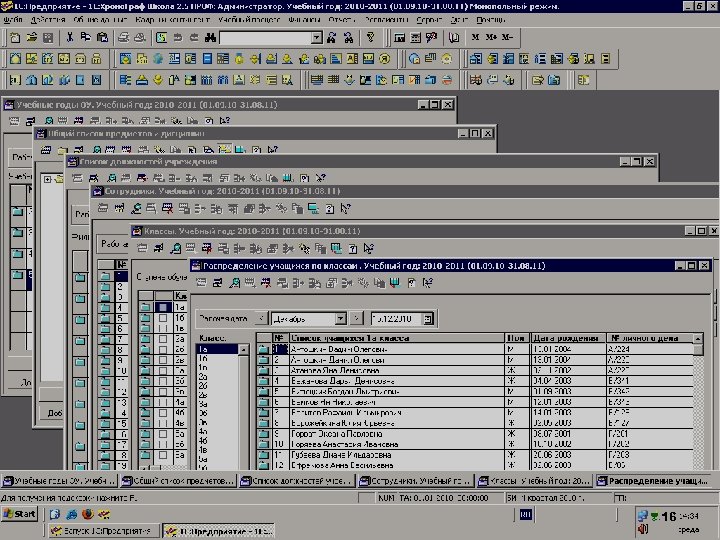
Task: Open the Учебный процесс menu
Action: point(249,20)
